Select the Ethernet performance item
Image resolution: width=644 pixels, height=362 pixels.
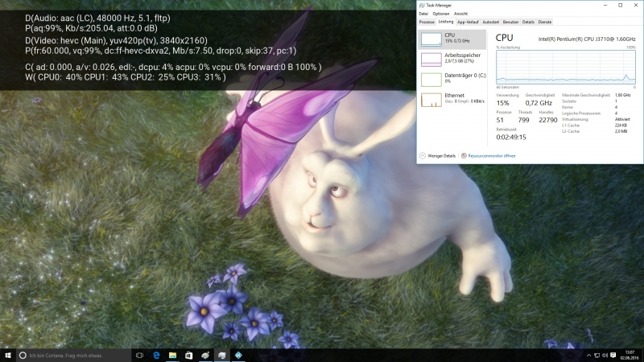452,99
